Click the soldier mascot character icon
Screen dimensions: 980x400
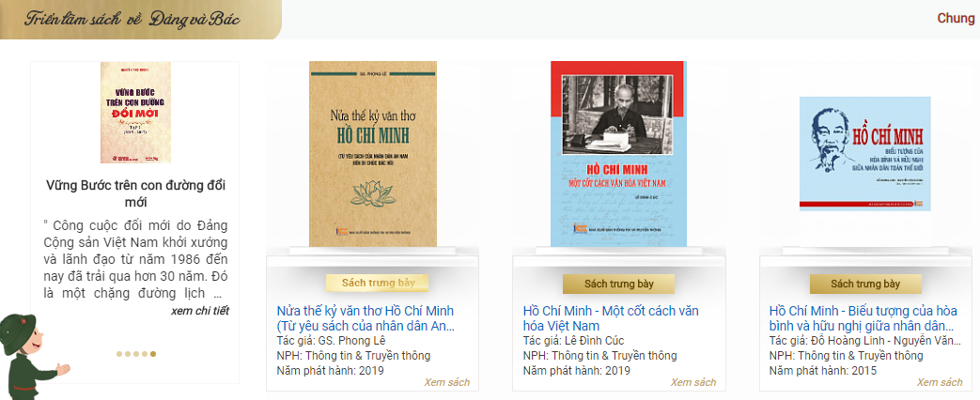pyautogui.click(x=33, y=356)
